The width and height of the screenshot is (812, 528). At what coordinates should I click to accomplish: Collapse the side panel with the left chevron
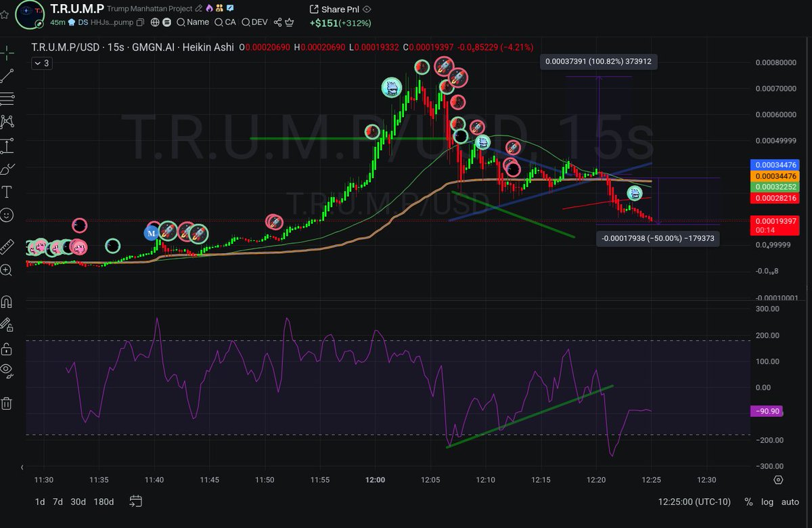[x=21, y=466]
